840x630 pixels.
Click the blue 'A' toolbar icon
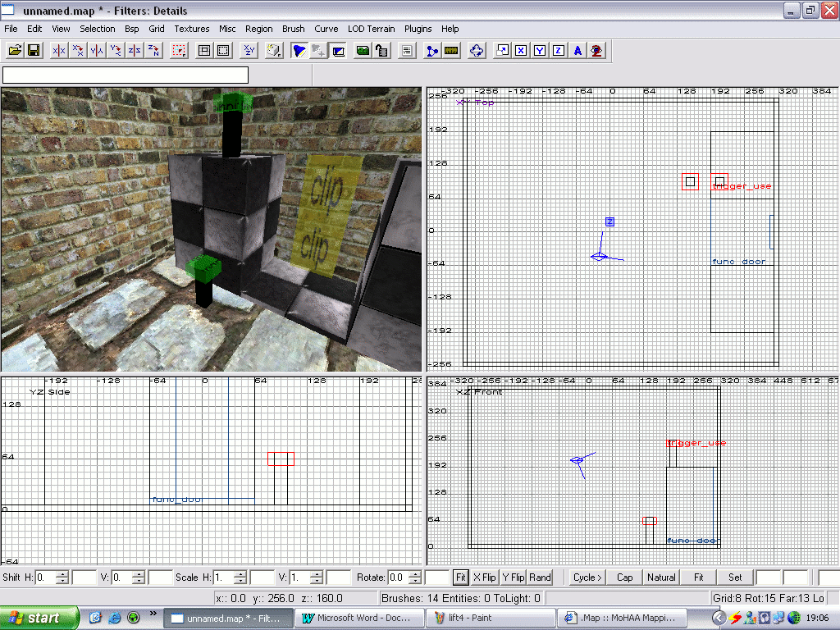[x=577, y=51]
